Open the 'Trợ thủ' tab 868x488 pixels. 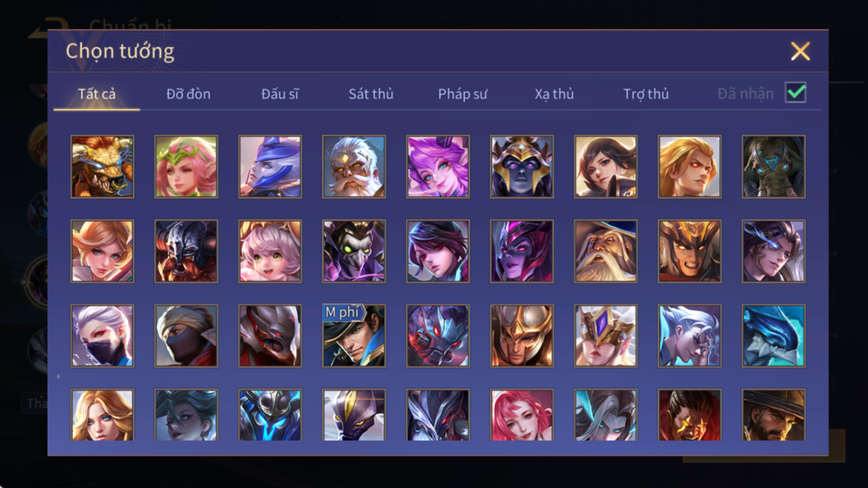[x=646, y=94]
